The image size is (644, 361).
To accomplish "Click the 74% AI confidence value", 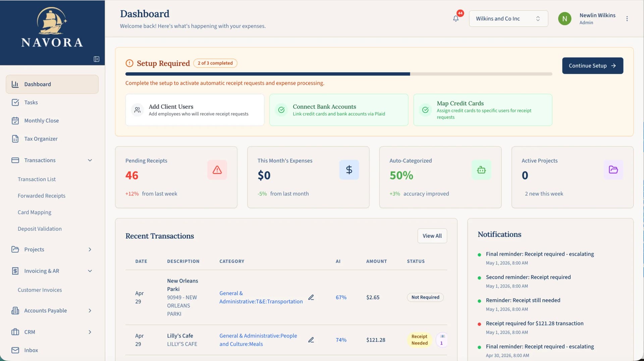I will 341,340.
